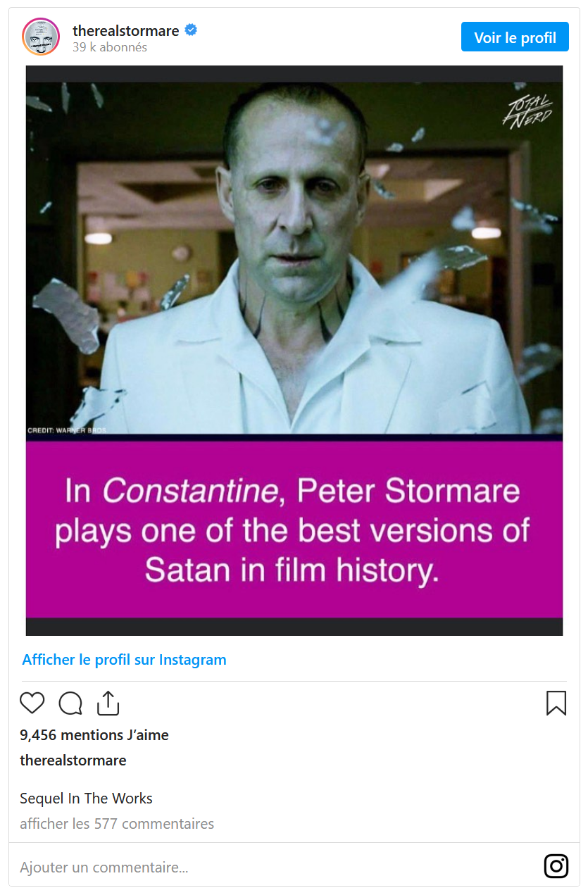Open Afficher le profil sur Instagram link

[125, 660]
